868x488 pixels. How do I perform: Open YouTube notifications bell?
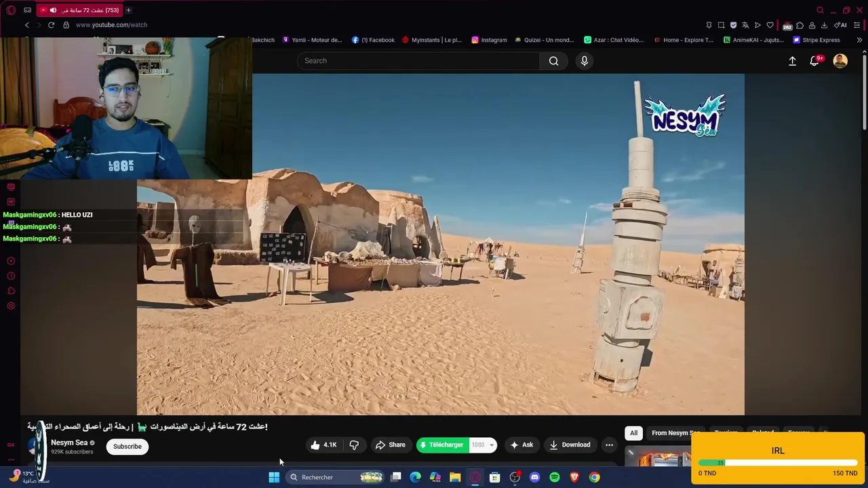(x=815, y=61)
